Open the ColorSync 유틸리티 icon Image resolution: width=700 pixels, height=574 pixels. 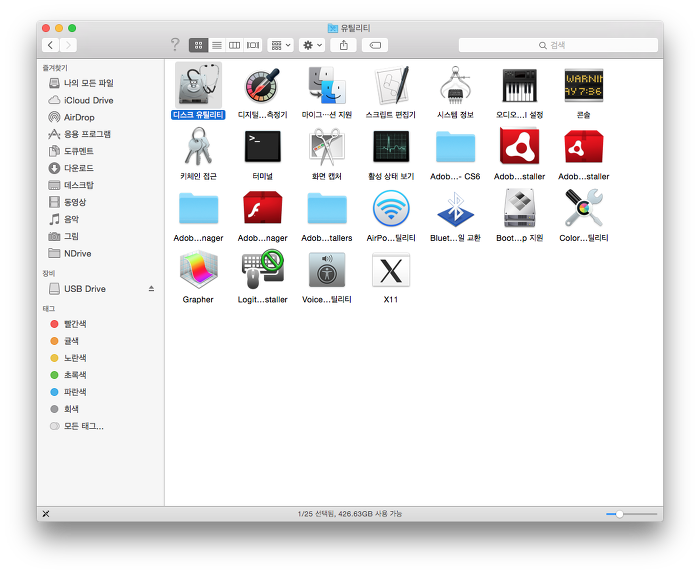(583, 208)
